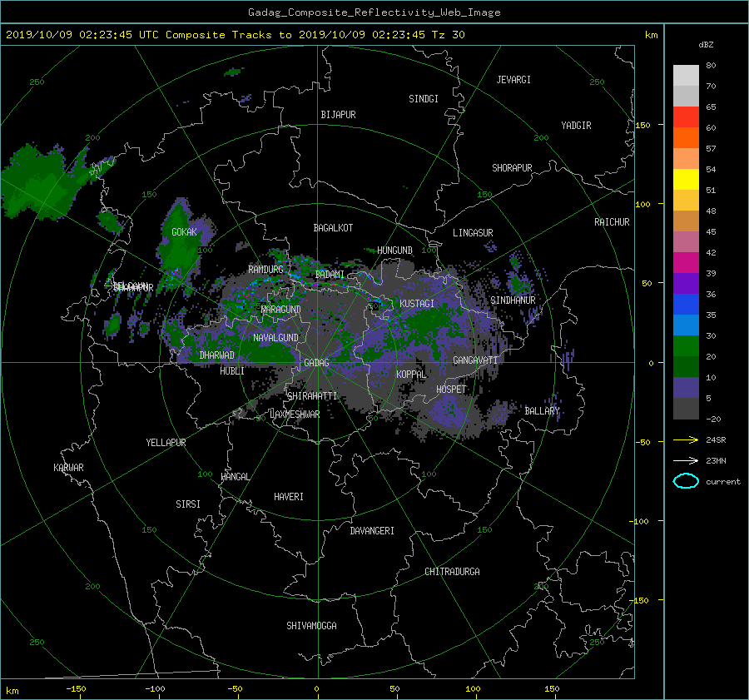Screen dimensions: 749x700
Task: Click the DAVANGERI label
Action: (x=372, y=531)
